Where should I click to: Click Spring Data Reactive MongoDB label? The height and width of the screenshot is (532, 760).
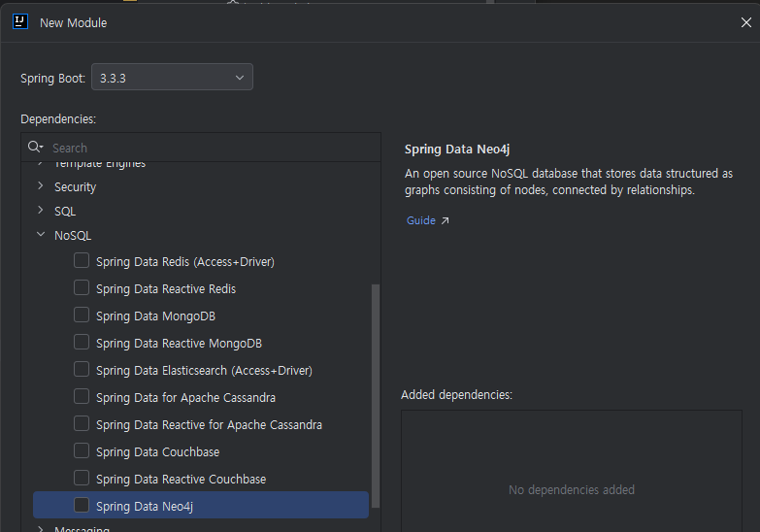coord(179,344)
